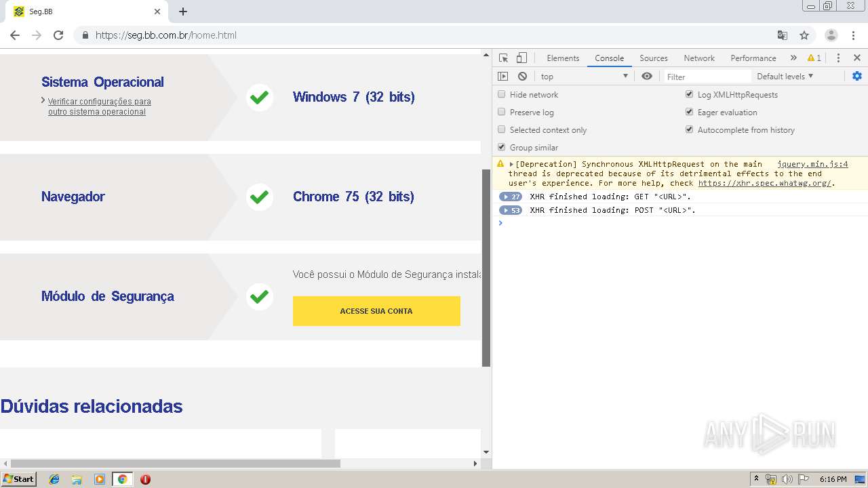Open the Start menu

18,479
